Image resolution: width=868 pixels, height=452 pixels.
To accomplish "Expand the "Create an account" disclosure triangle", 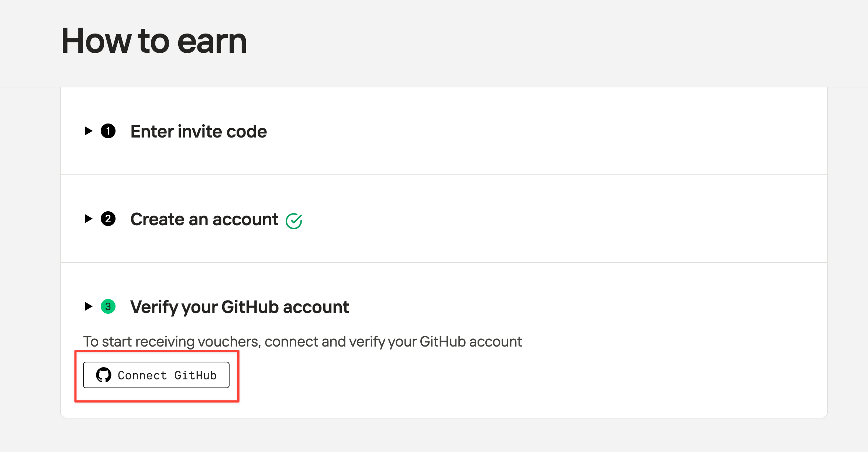I will tap(88, 219).
